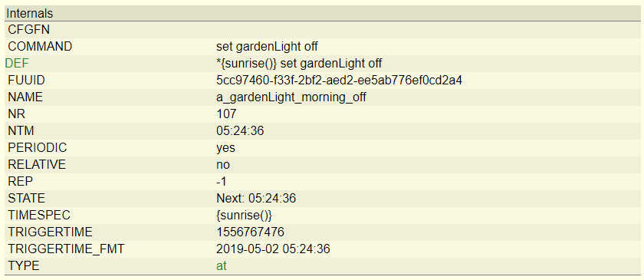Click the COMMAND value 'set gardenLight off'

pos(267,47)
